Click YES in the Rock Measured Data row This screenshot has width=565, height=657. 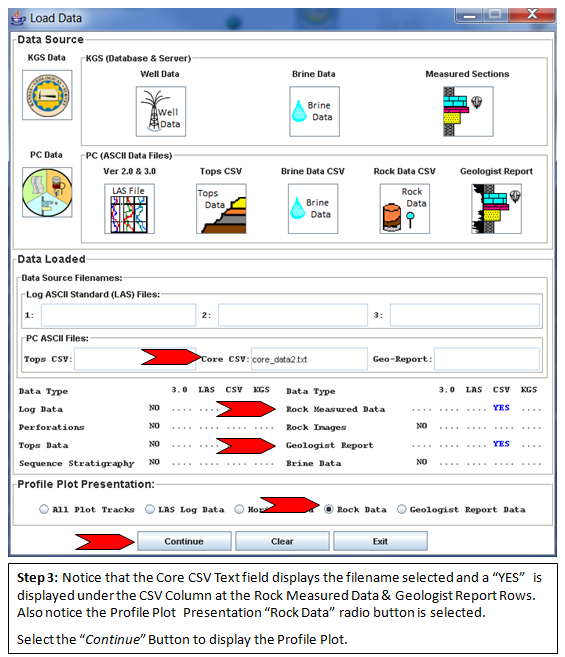click(501, 408)
